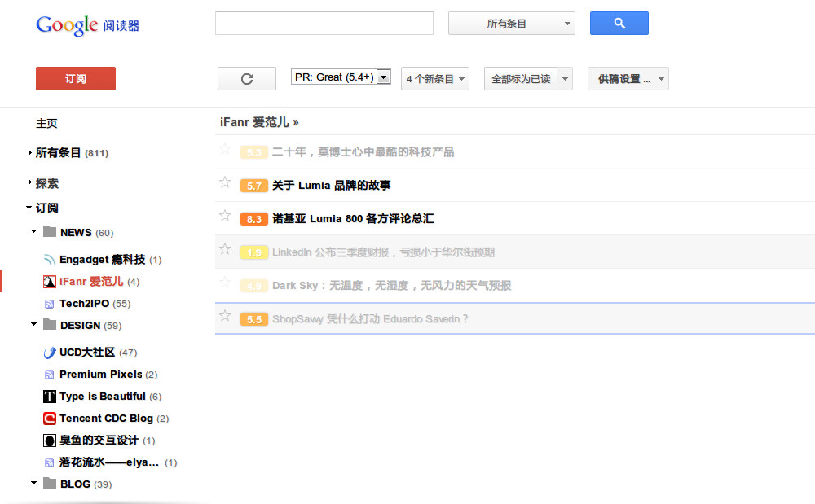Star the article "诺基亚 Lumia 800 各方评论总汇"
Image resolution: width=815 pixels, height=504 pixels.
coord(225,216)
